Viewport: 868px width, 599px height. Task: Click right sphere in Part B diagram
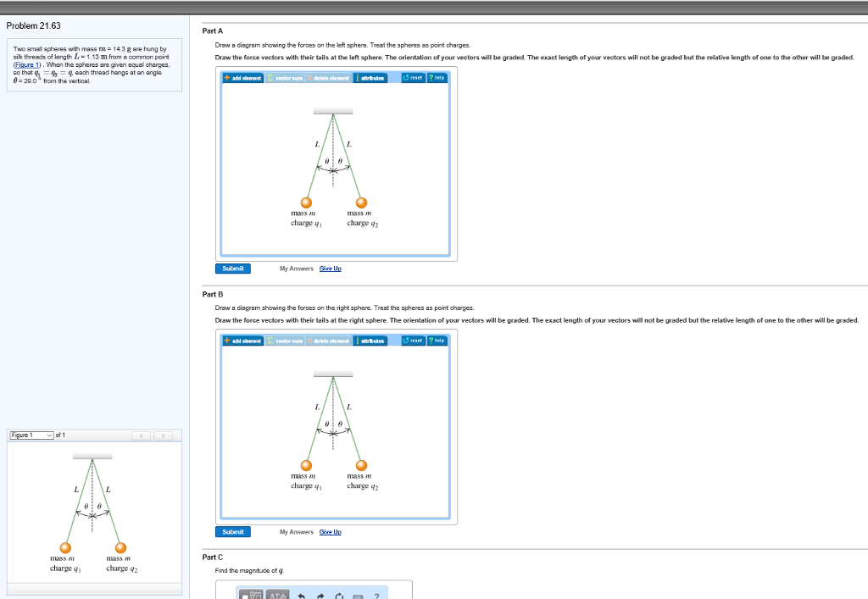(361, 466)
